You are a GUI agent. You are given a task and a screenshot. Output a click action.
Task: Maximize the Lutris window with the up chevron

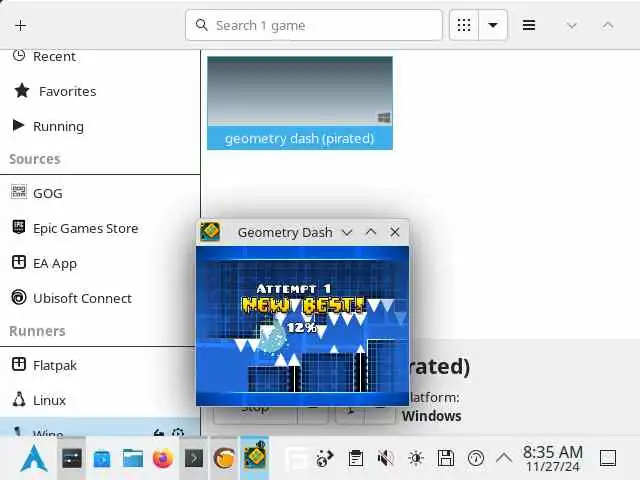point(608,26)
